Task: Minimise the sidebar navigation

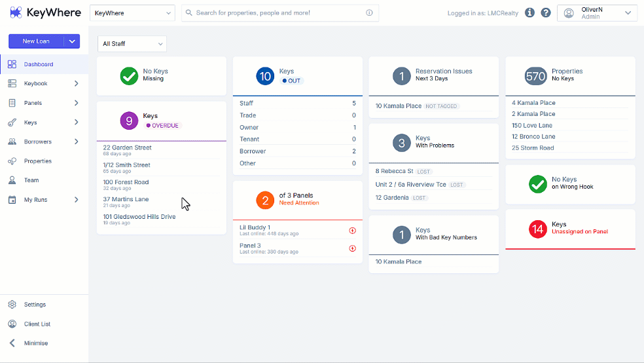Action: click(x=36, y=343)
